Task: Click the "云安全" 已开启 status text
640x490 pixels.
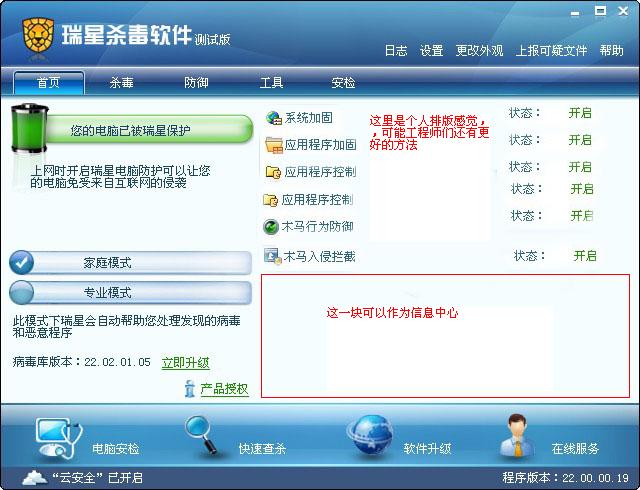Action: coord(98,478)
